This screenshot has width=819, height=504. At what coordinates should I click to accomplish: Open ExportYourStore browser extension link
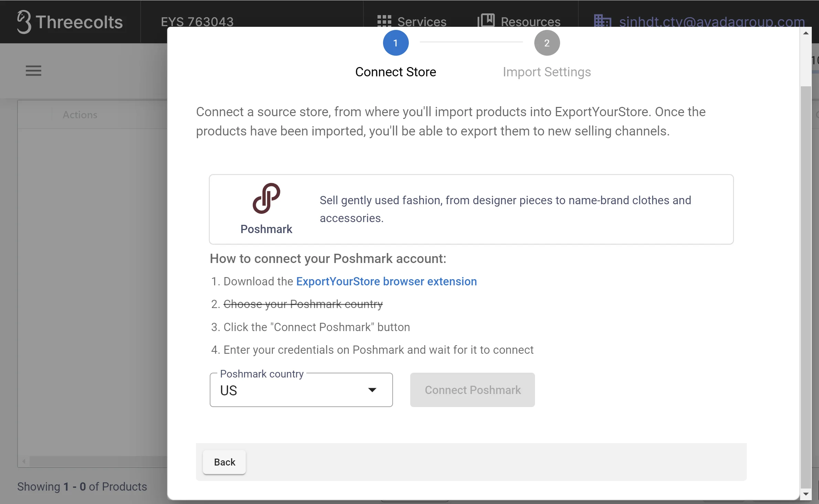pos(386,282)
